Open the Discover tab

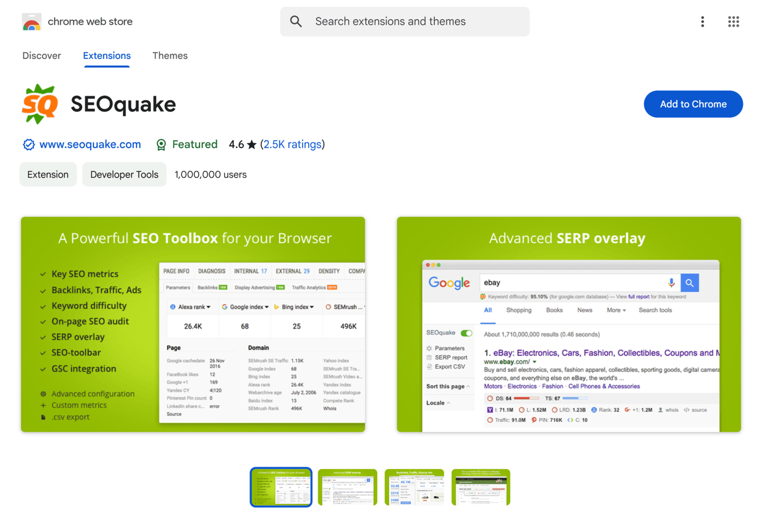[42, 56]
